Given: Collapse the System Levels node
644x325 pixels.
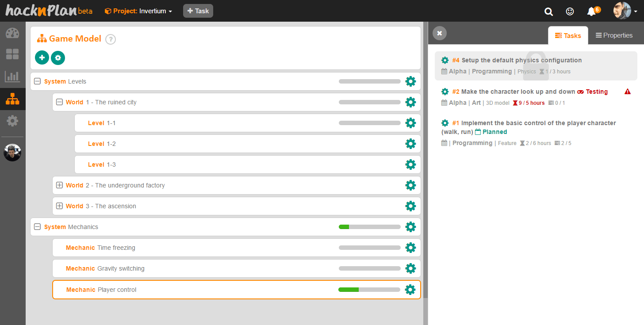Looking at the screenshot, I should click(x=38, y=81).
